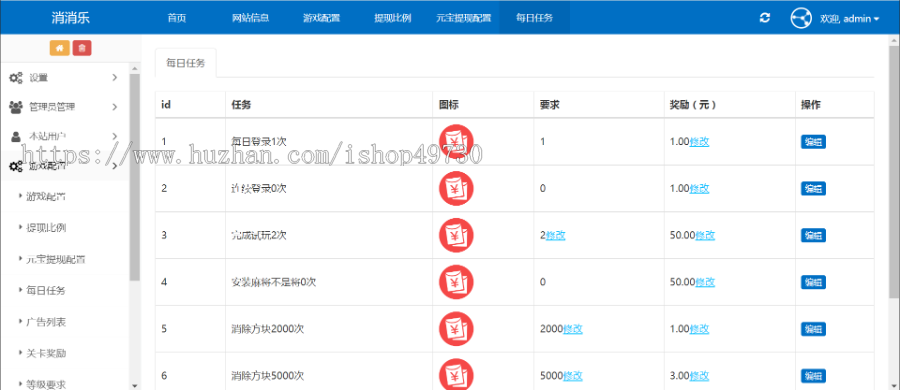The width and height of the screenshot is (900, 390).
Task: Click 编辑 button for 安装麻将不是将0次
Action: (x=813, y=282)
